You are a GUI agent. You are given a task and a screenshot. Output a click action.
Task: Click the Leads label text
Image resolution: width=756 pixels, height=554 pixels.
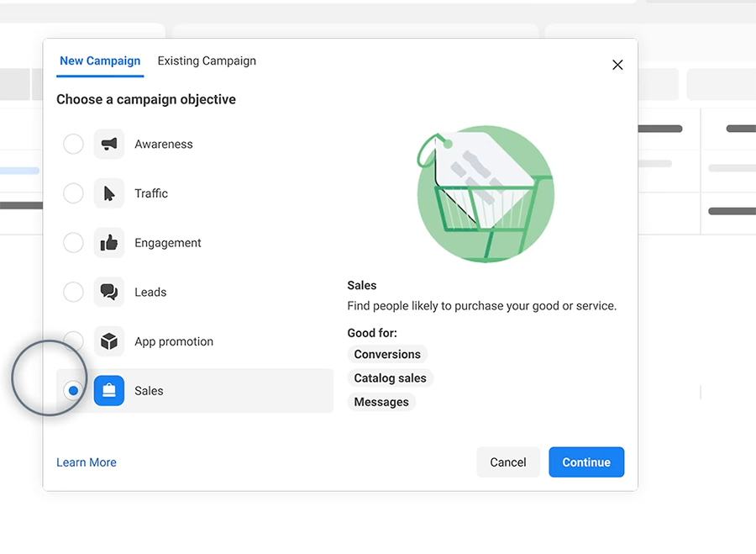(x=150, y=292)
